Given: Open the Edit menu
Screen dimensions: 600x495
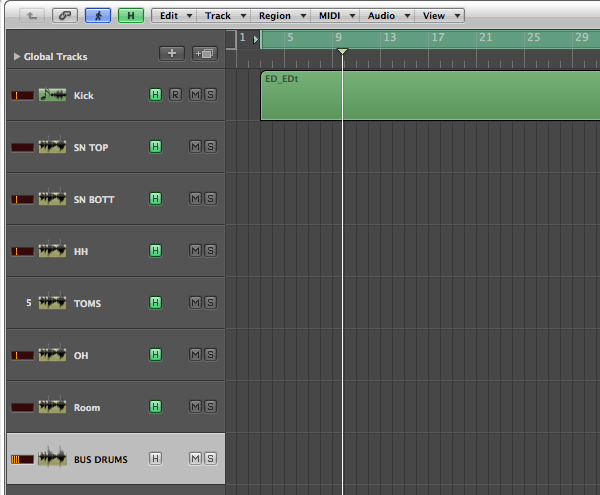Looking at the screenshot, I should 174,16.
